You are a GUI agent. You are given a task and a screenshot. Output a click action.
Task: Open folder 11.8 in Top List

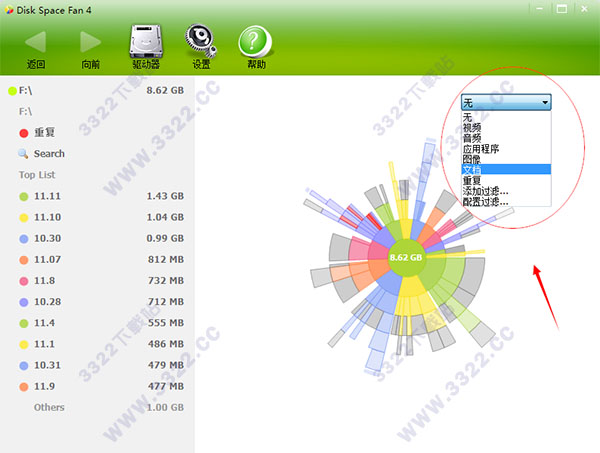click(x=44, y=281)
